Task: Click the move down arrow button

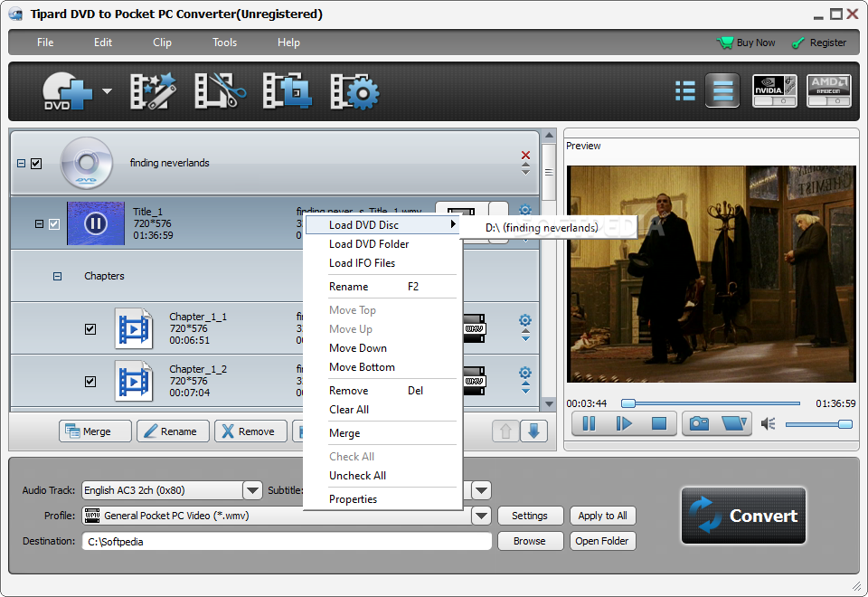Action: pos(533,431)
